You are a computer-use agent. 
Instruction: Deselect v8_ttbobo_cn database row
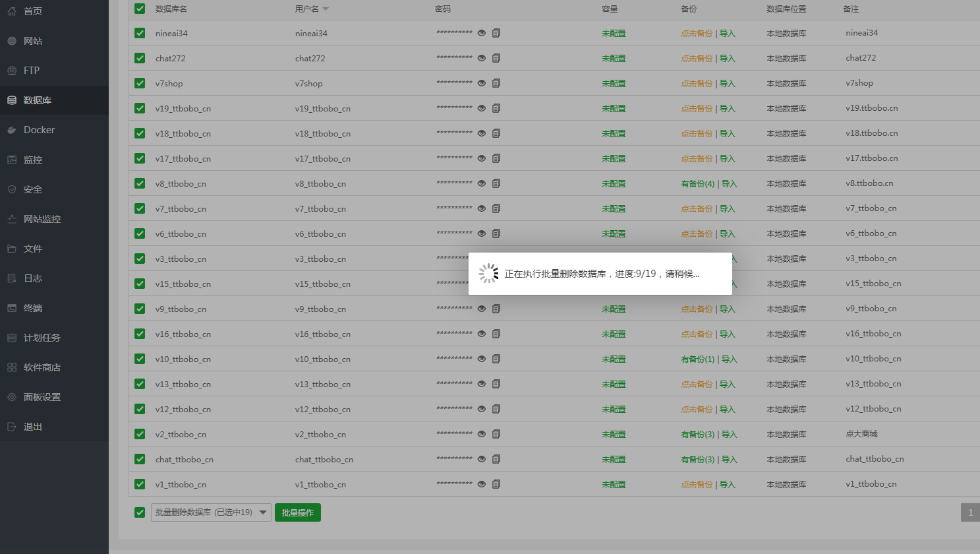click(x=140, y=183)
